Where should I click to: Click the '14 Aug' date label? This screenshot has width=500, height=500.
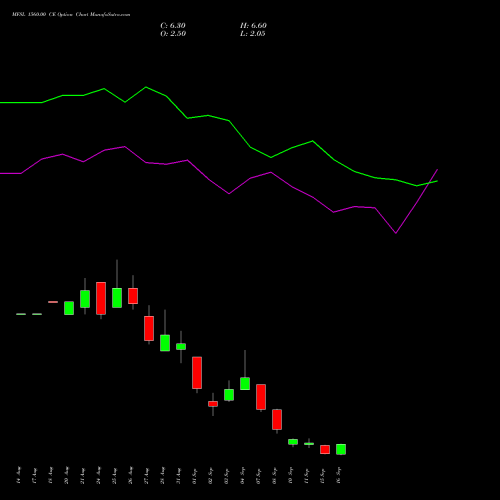(19, 475)
